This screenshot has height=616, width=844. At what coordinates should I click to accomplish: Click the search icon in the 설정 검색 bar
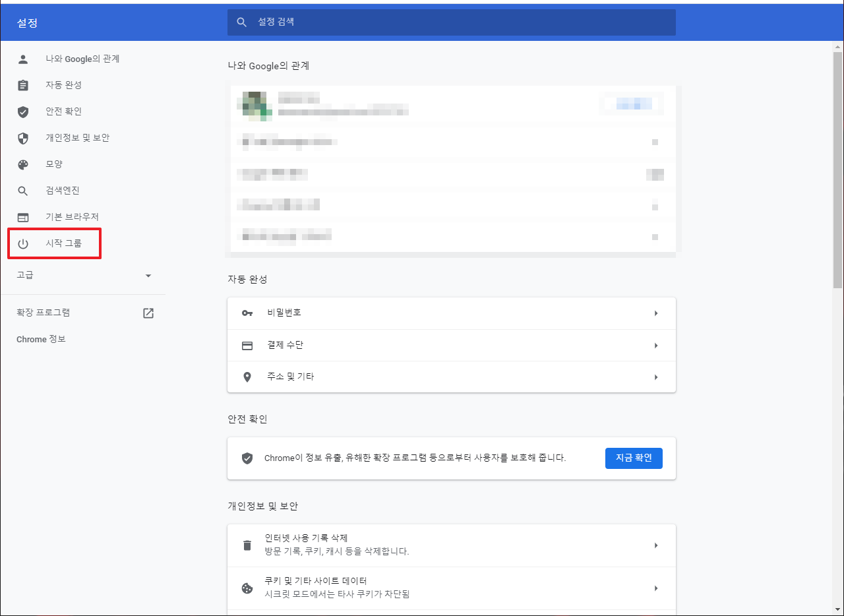[242, 22]
